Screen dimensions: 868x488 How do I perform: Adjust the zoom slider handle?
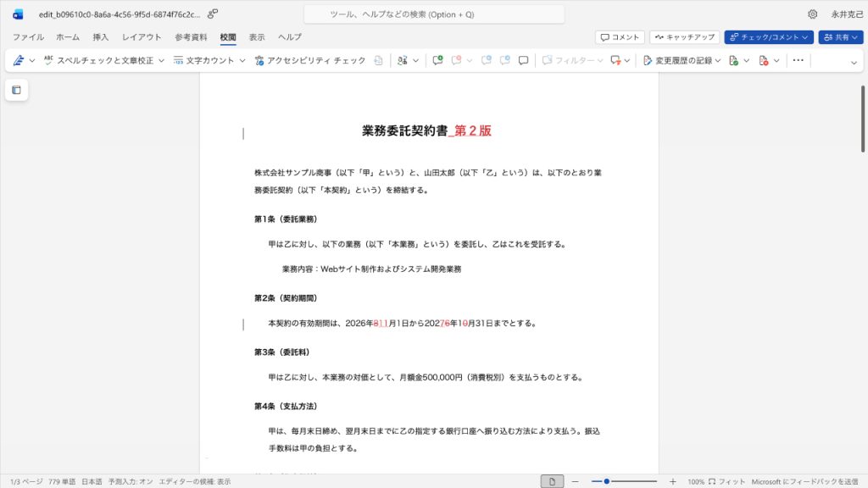click(607, 481)
